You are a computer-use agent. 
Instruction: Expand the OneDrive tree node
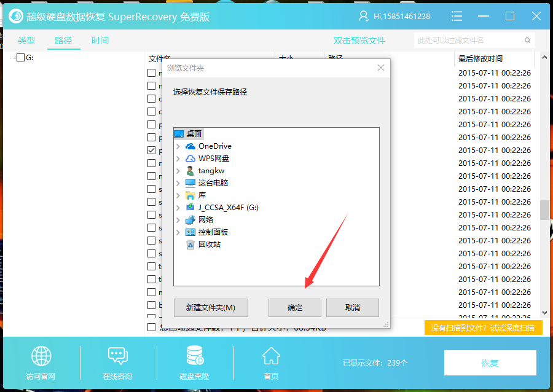pyautogui.click(x=178, y=146)
